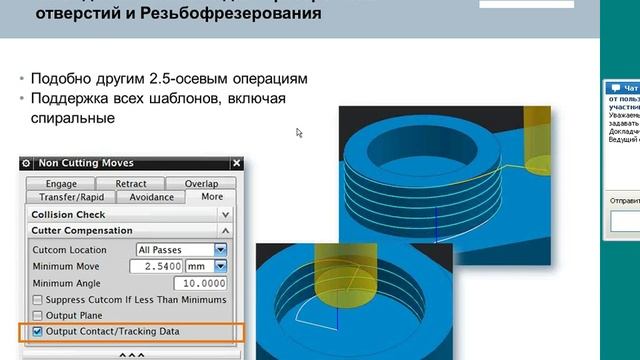Close the Non Cutting Moves dialog
Image resolution: width=640 pixels, height=360 pixels.
pyautogui.click(x=237, y=163)
